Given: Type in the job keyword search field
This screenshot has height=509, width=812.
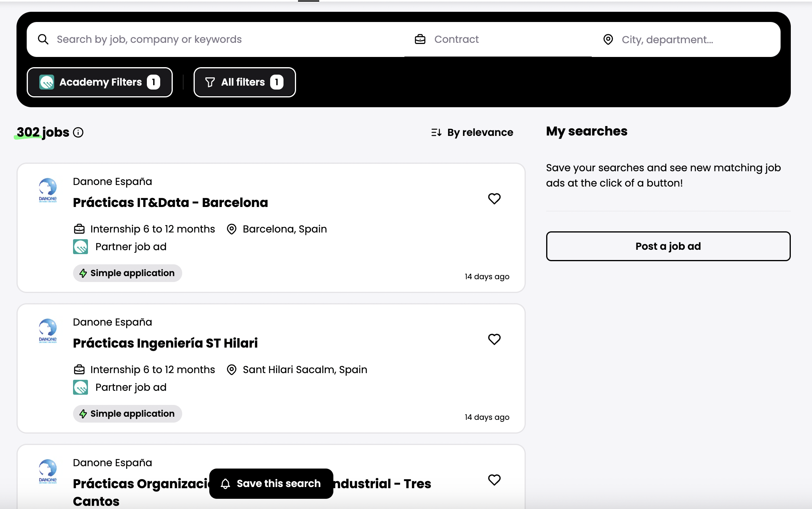Looking at the screenshot, I should point(220,39).
